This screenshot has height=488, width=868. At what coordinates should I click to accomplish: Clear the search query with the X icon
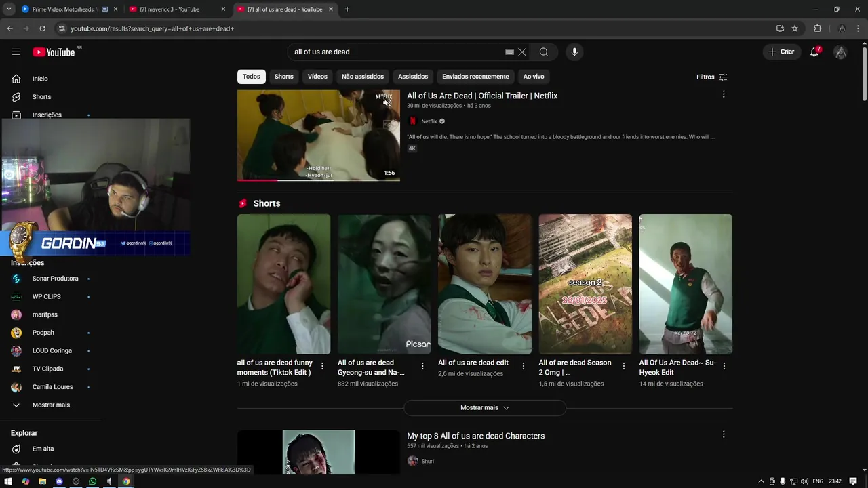pyautogui.click(x=522, y=52)
